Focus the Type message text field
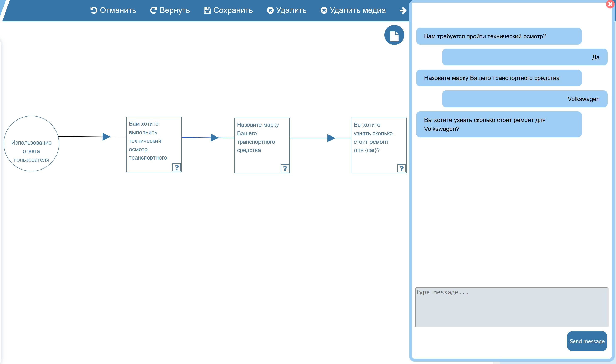The image size is (616, 364). point(511,307)
